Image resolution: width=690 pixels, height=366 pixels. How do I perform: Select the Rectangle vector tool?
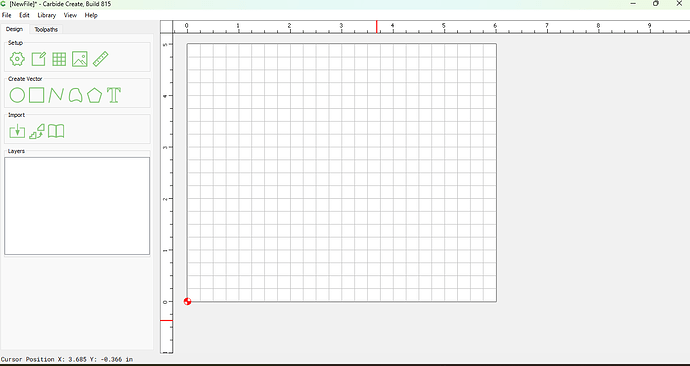(x=37, y=95)
